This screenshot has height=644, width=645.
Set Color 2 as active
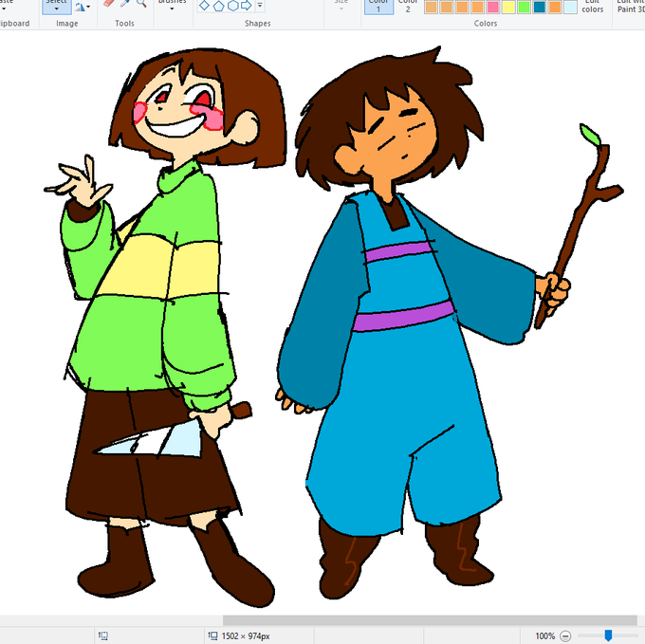click(x=408, y=7)
